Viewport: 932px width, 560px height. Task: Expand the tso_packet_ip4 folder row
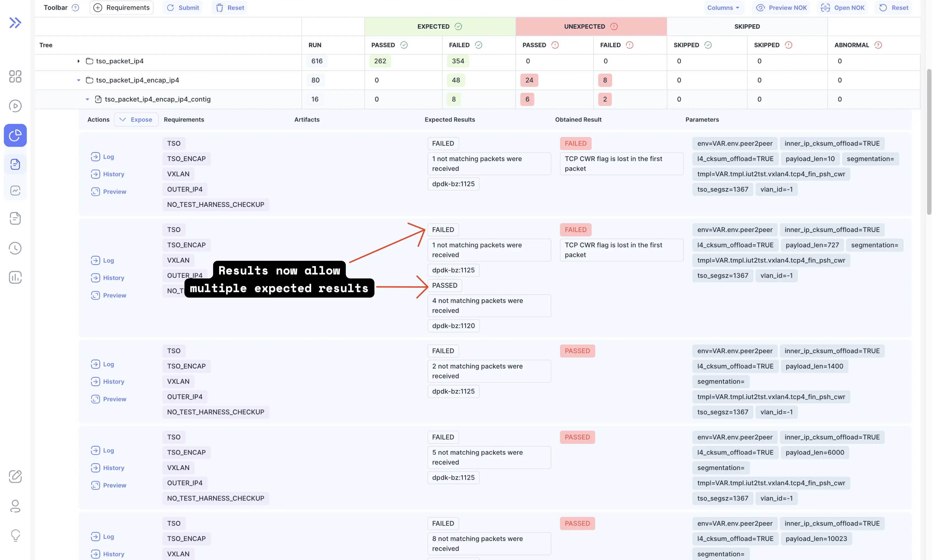point(79,61)
